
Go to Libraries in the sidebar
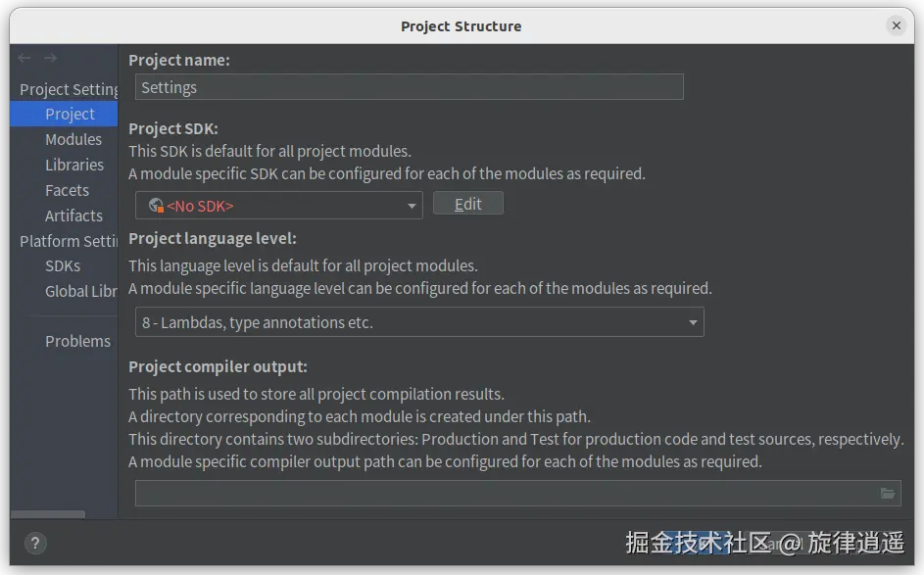[74, 165]
